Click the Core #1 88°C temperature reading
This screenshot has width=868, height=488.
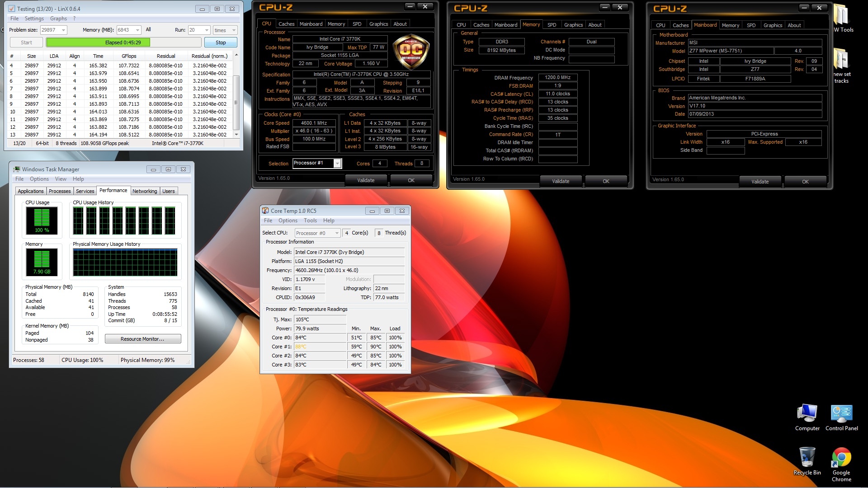pos(320,347)
